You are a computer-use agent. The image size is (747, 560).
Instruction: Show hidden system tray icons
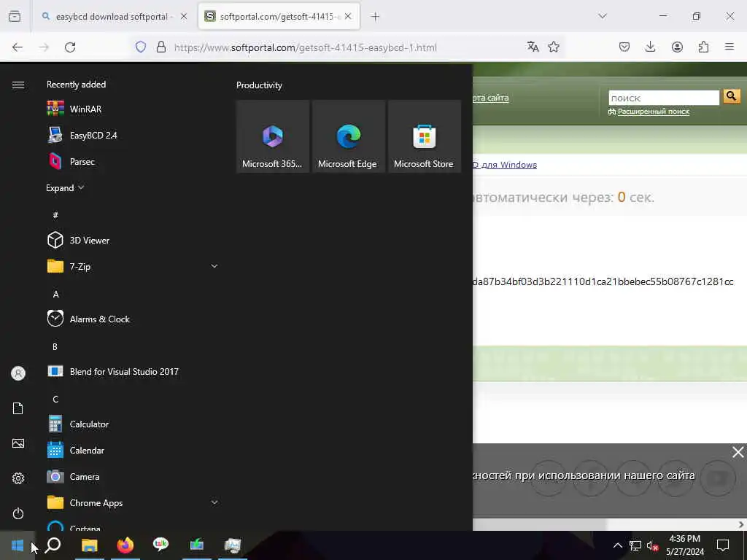point(617,545)
